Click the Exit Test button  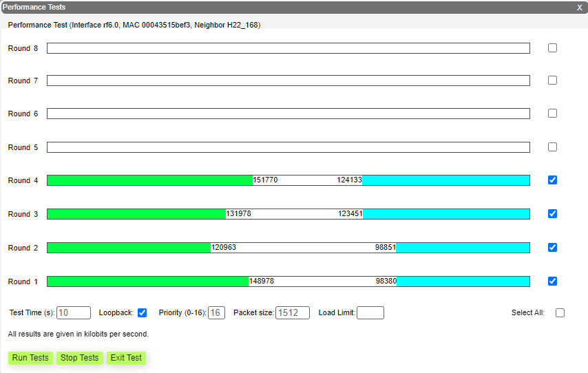[x=126, y=358]
